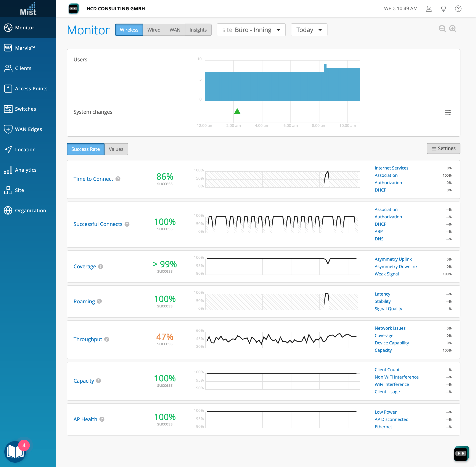Viewport: 476px width, 467px height.
Task: Open the Settings button for metrics
Action: click(443, 149)
